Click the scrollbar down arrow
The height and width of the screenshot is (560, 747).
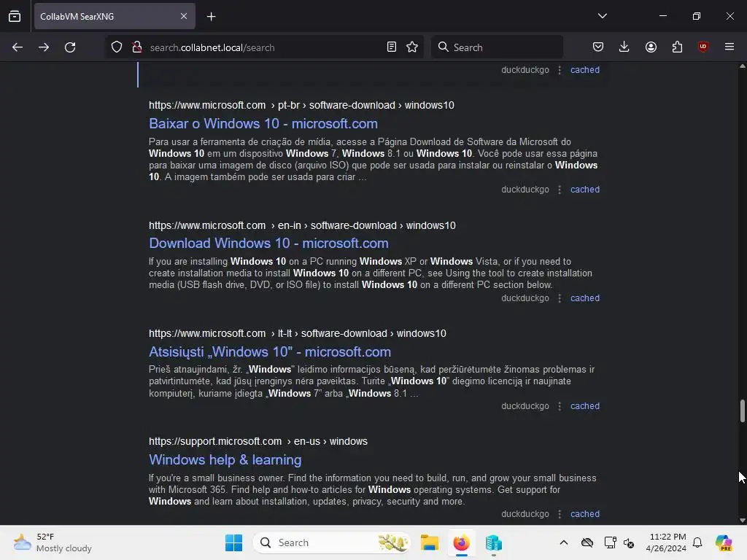click(x=742, y=521)
